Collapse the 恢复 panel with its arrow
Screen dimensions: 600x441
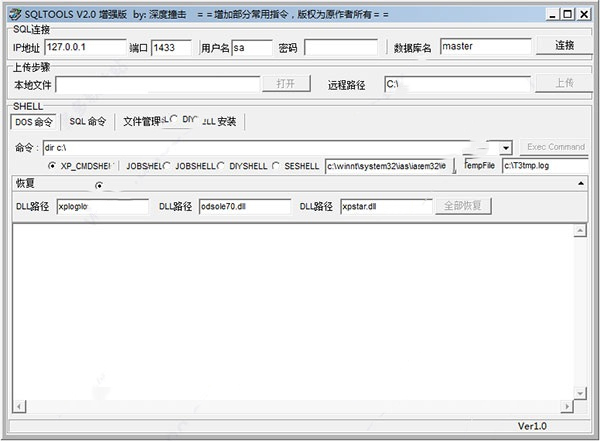point(581,183)
